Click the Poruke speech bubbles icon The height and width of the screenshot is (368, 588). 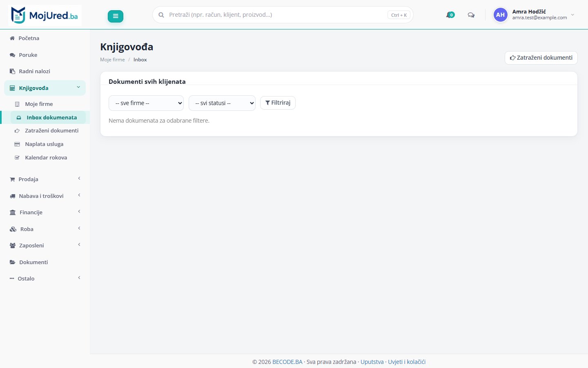(x=12, y=55)
